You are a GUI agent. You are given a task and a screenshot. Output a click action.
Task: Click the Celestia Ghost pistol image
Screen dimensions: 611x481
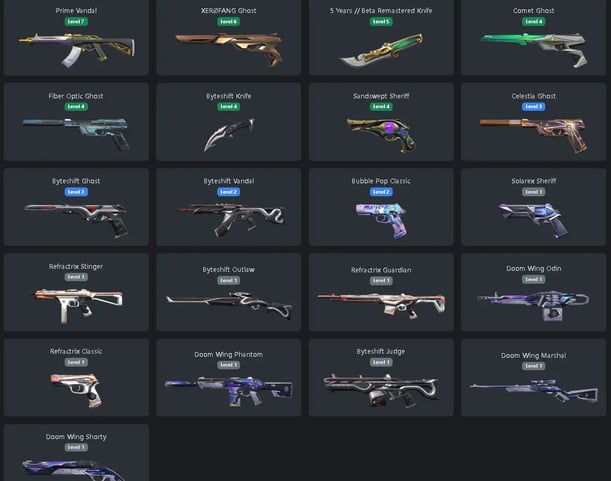tap(533, 135)
